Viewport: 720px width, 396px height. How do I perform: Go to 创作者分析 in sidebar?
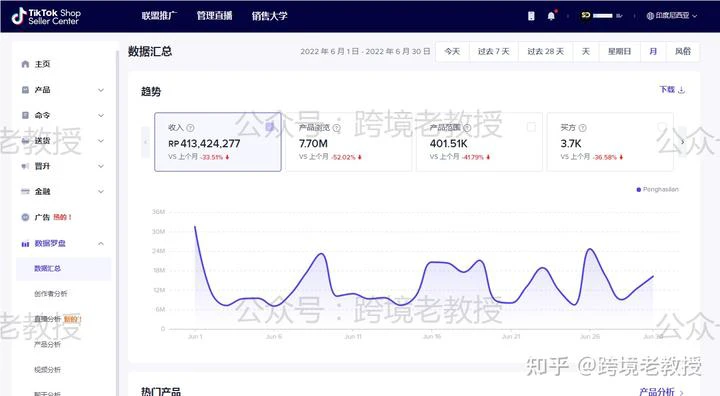pyautogui.click(x=51, y=294)
